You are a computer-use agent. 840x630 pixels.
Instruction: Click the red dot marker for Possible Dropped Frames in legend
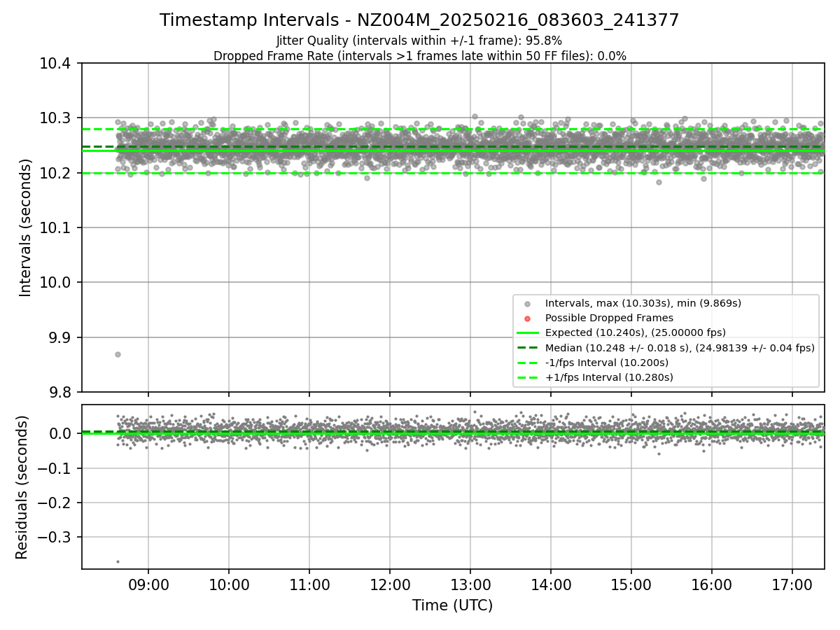tap(528, 318)
